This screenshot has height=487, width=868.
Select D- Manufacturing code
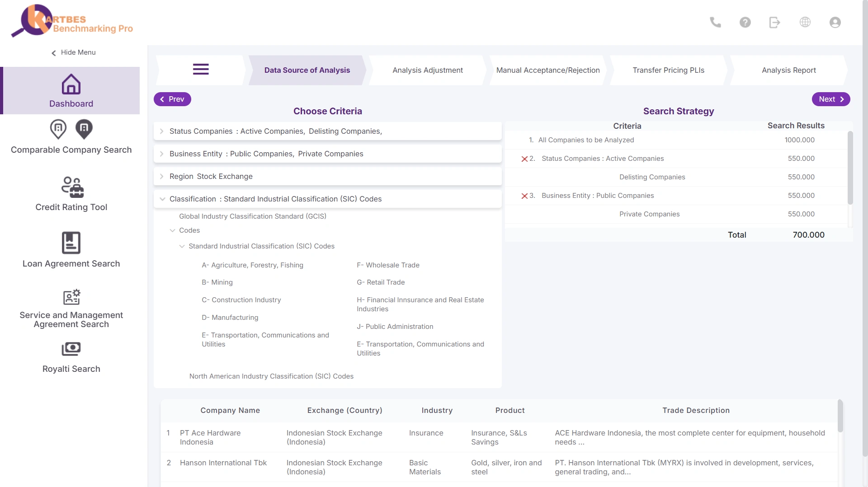coord(230,318)
